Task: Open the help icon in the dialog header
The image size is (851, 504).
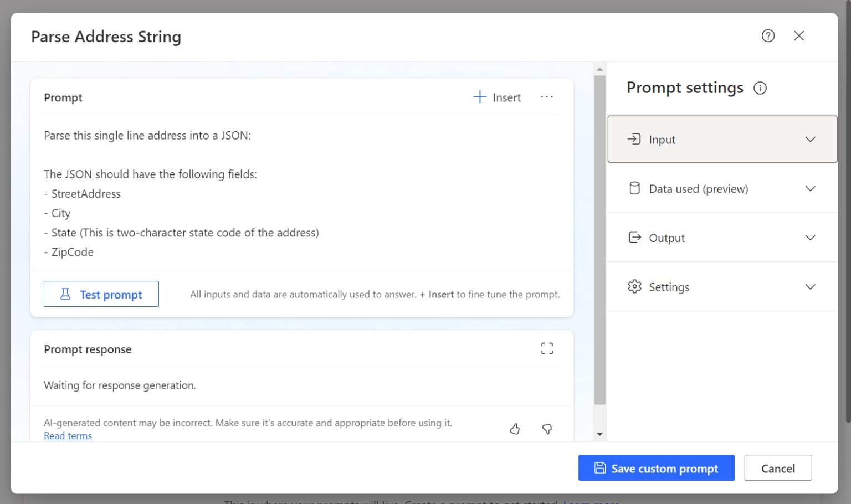Action: (x=768, y=35)
